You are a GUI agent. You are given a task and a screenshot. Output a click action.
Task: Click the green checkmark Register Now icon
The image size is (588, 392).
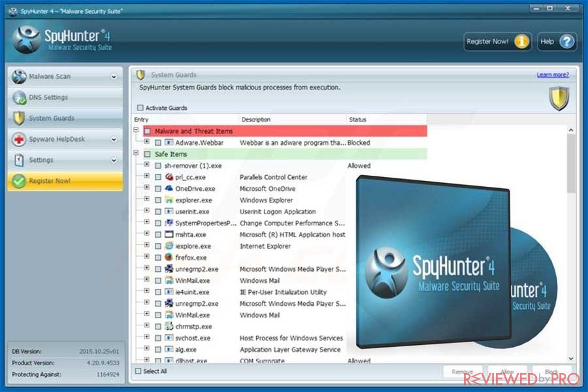coord(19,181)
